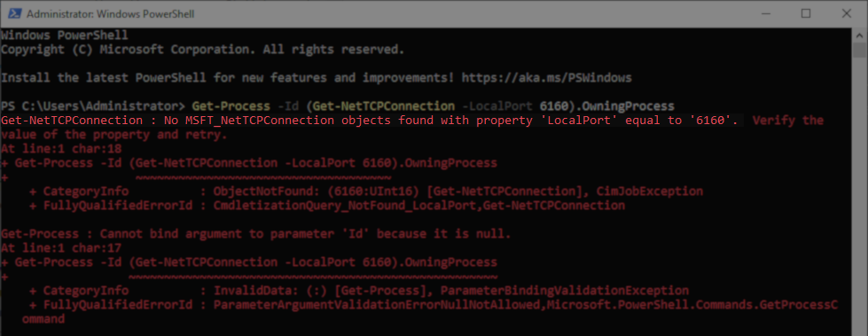Open the PowerShell icon system menu

click(x=14, y=13)
